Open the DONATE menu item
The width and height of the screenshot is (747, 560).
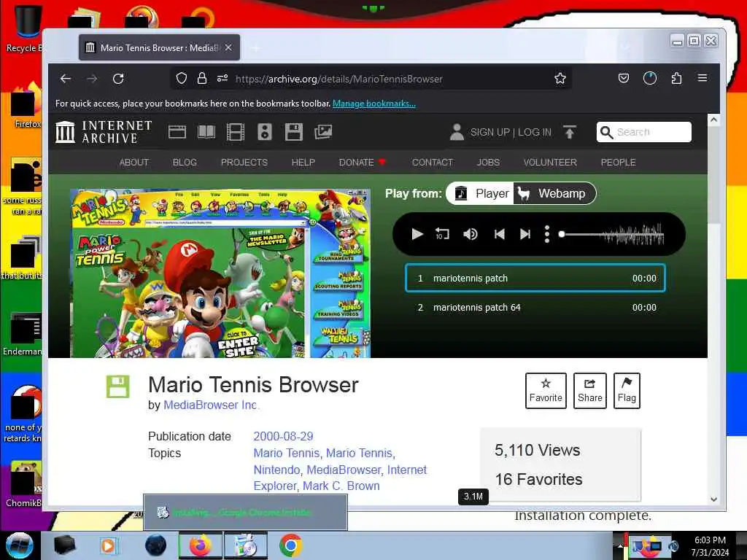pos(362,163)
